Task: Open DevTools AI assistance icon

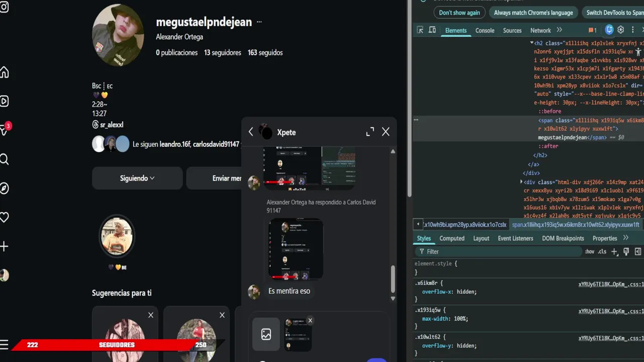Action: tap(609, 30)
